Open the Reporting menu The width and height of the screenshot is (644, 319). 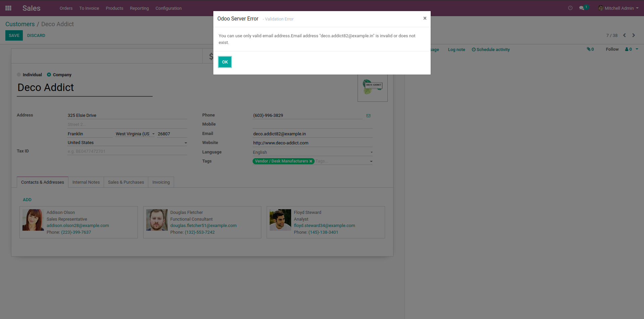click(139, 8)
